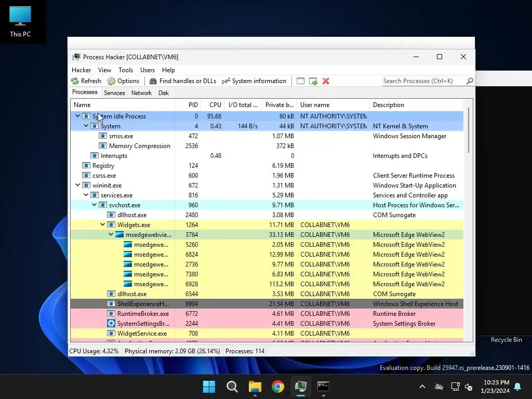Click the Process Hacker title bar icon

click(x=76, y=57)
